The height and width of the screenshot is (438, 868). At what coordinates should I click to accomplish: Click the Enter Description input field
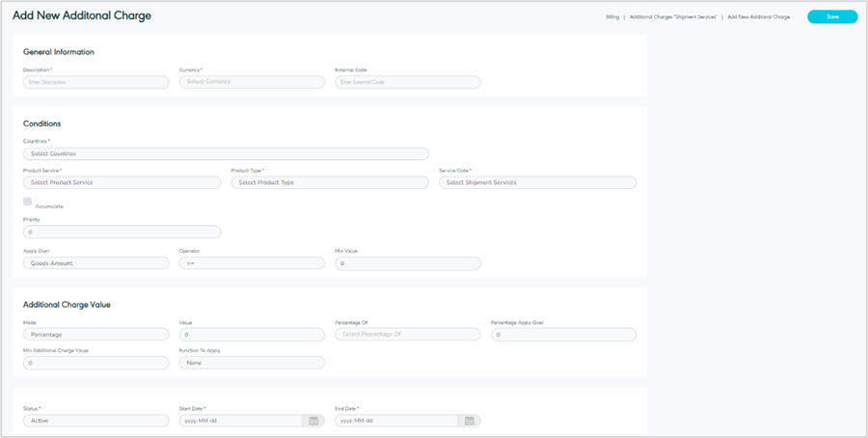coord(95,82)
